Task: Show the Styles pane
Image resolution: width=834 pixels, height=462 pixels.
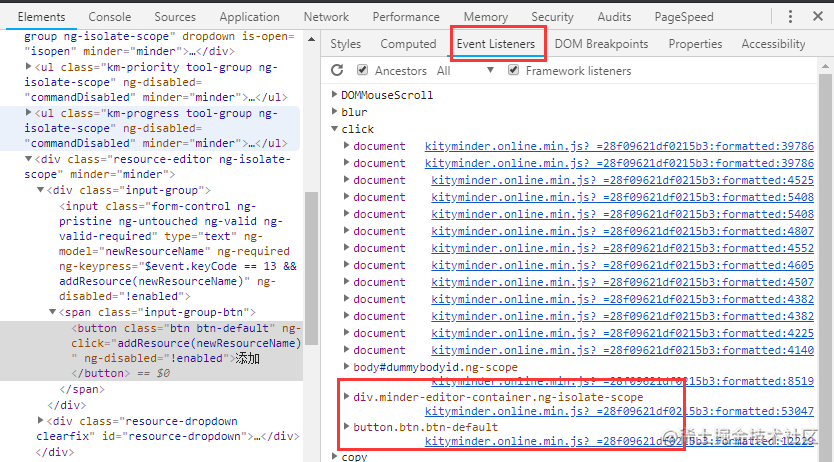Action: (x=345, y=44)
